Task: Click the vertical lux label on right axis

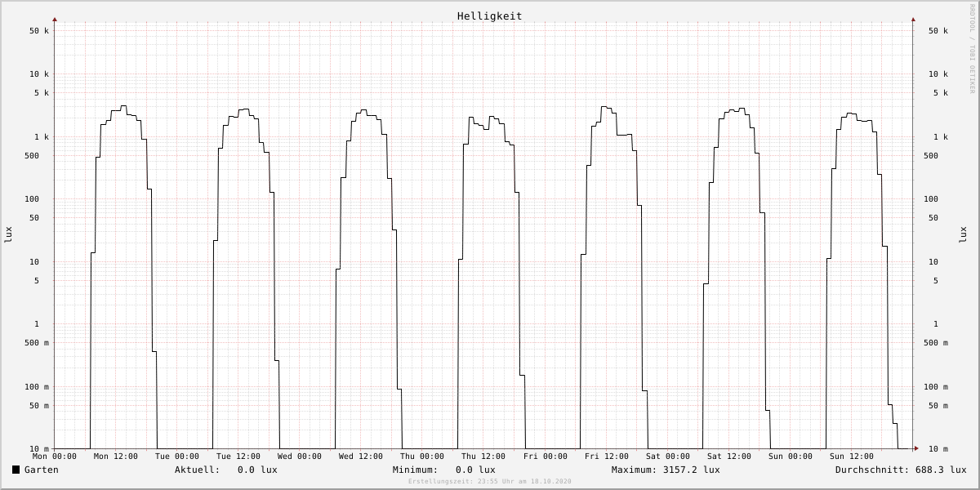Action: [x=963, y=234]
